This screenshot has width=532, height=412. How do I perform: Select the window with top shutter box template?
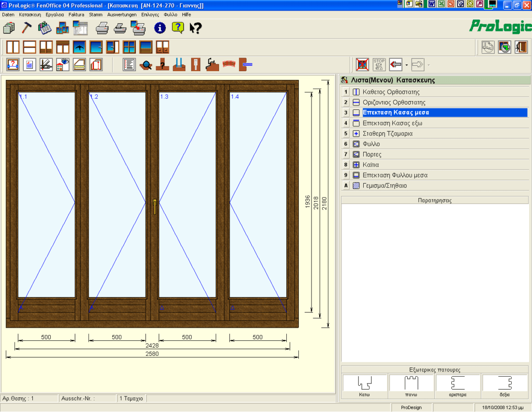click(63, 47)
